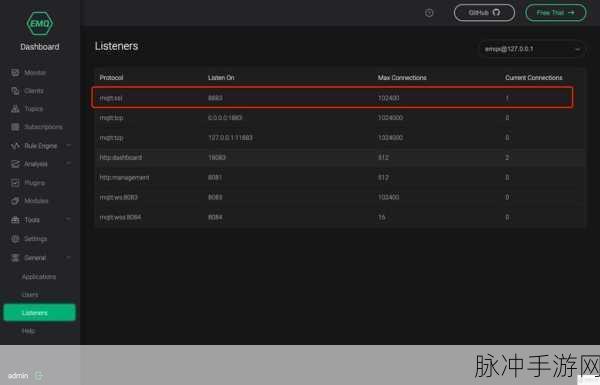Click max connections value 16
600x385 pixels.
click(x=382, y=217)
